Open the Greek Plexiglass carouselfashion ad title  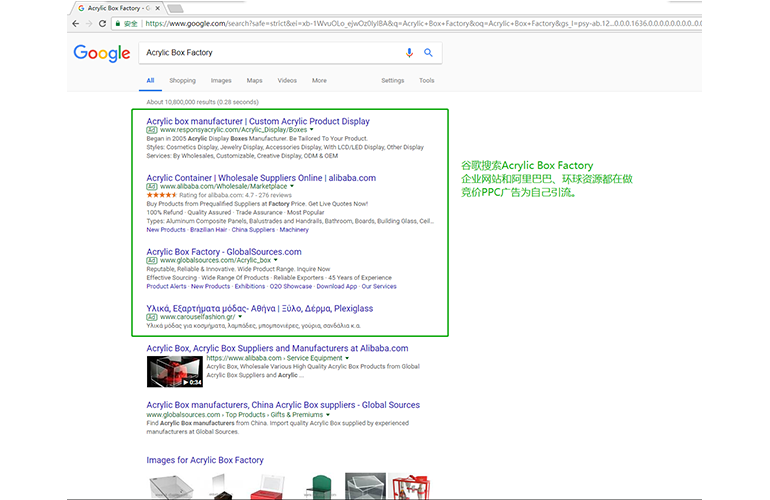(260, 308)
